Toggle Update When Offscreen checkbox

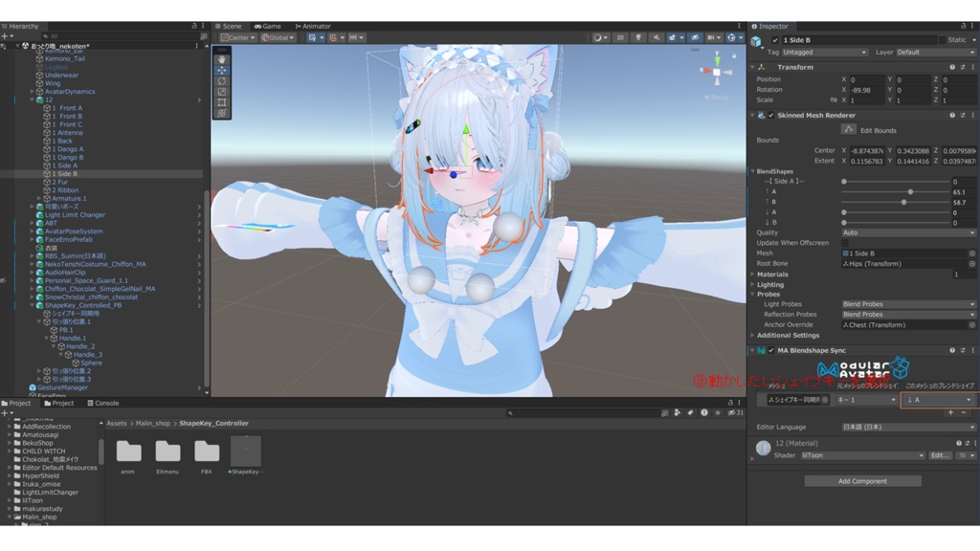click(845, 243)
